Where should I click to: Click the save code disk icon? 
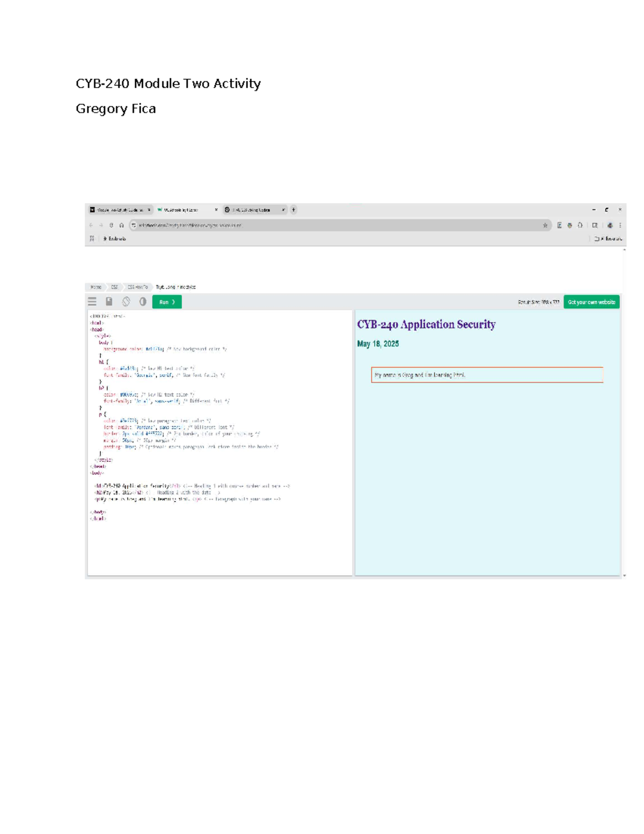(109, 302)
